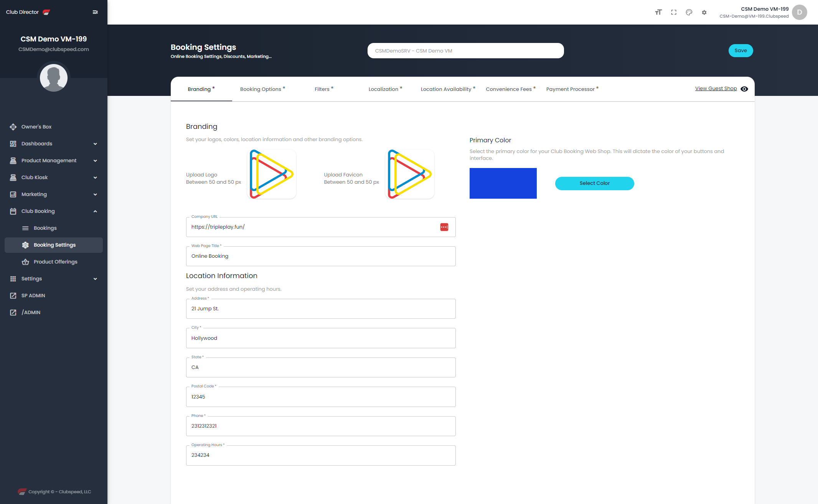The width and height of the screenshot is (818, 504).
Task: Expand the Product Management menu
Action: point(54,161)
